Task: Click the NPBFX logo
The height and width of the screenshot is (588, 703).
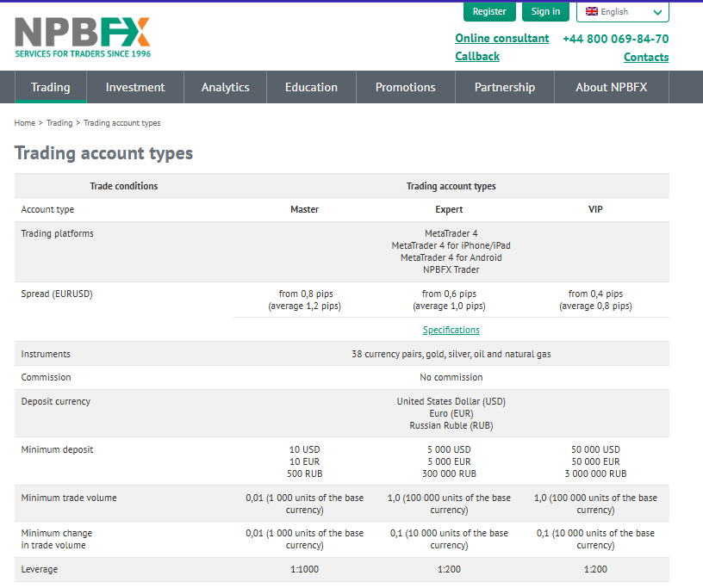Action: [83, 38]
